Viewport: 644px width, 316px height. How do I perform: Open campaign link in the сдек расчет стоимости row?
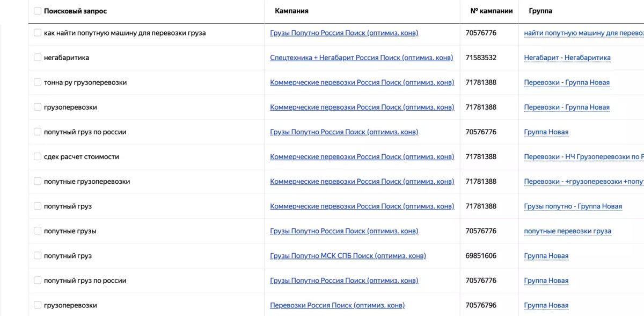point(362,157)
